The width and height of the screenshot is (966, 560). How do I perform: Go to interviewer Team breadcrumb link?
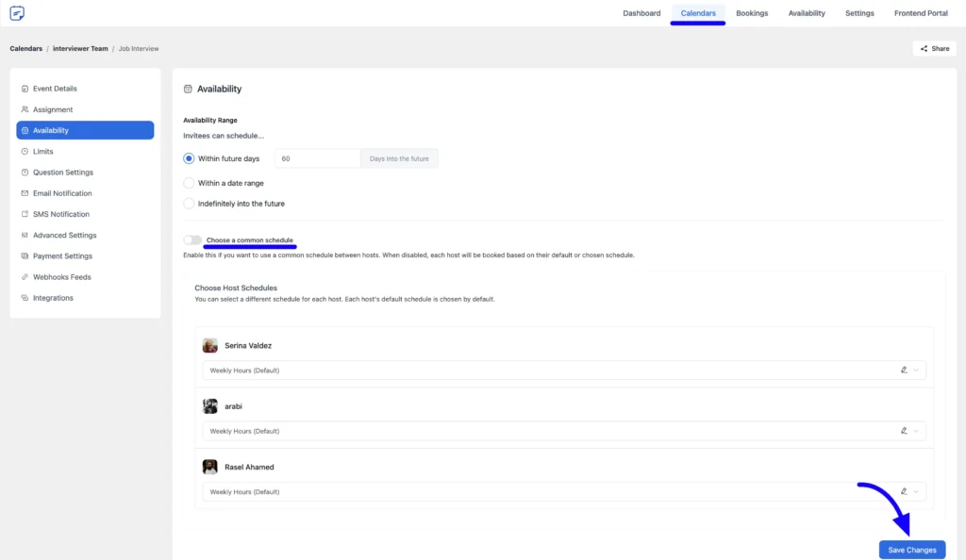(80, 48)
